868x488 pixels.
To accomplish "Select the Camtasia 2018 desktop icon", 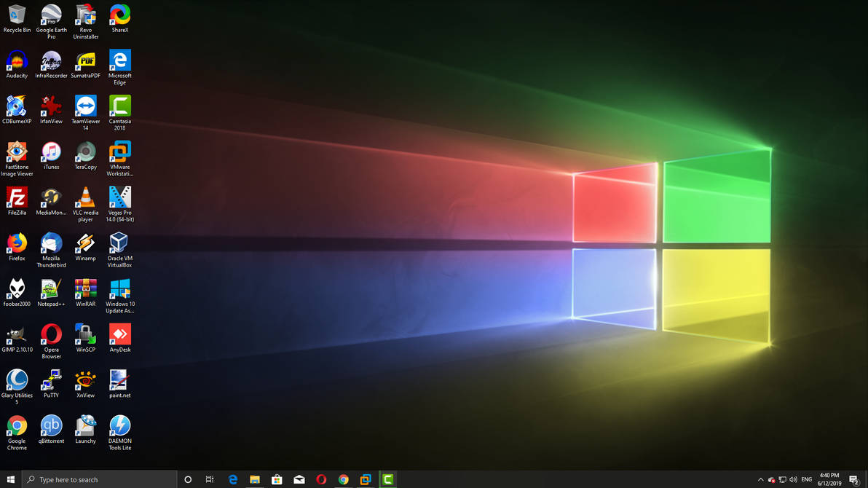I will click(x=120, y=113).
